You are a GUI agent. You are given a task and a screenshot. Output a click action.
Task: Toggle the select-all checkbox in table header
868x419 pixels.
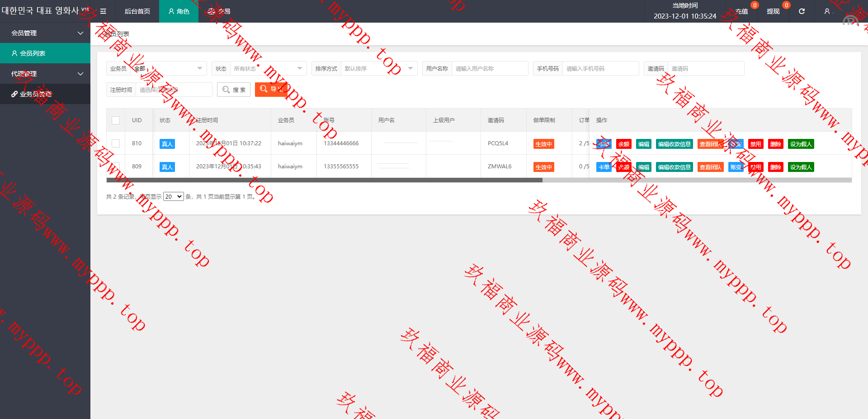pyautogui.click(x=116, y=120)
